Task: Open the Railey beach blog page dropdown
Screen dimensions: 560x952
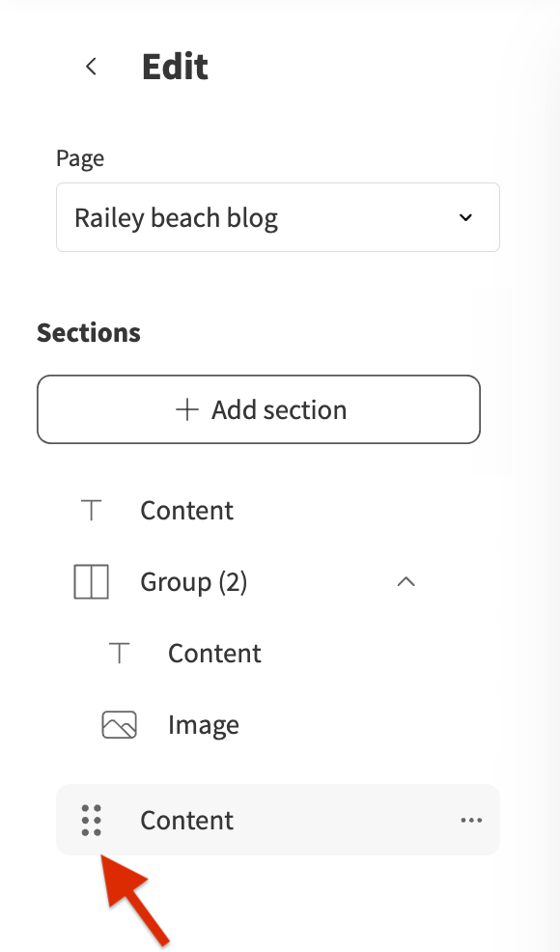Action: pyautogui.click(x=277, y=216)
